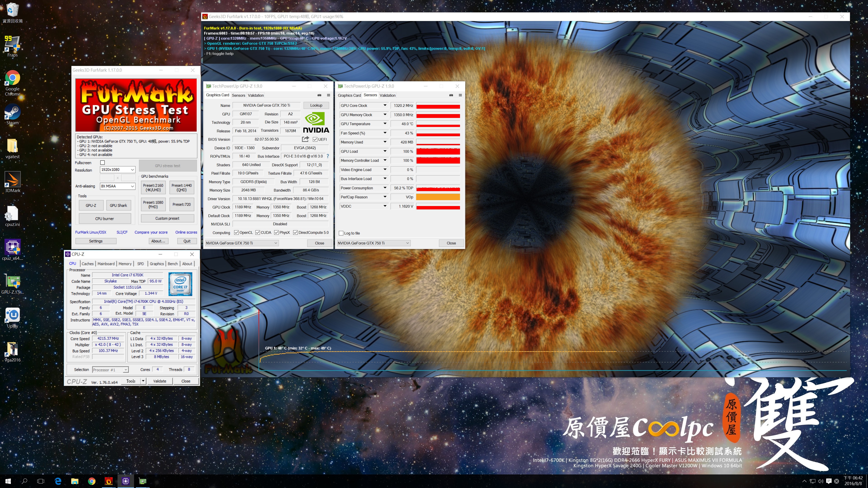Open the Google Chrome desktop shortcut
The image size is (868, 488).
point(12,83)
